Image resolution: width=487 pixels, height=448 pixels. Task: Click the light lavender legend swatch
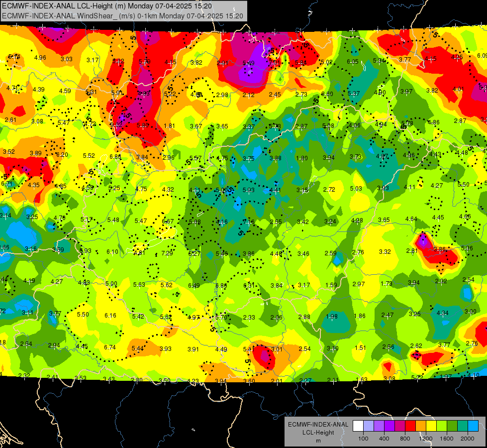[369, 426]
